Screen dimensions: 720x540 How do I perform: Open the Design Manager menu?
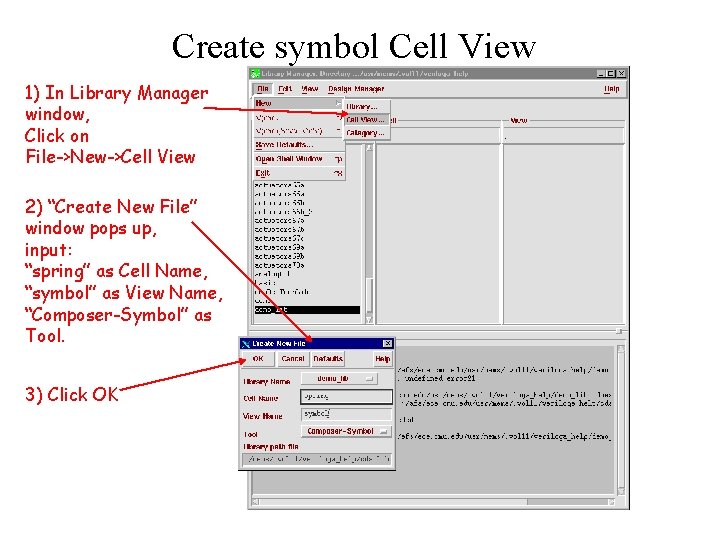coord(356,89)
